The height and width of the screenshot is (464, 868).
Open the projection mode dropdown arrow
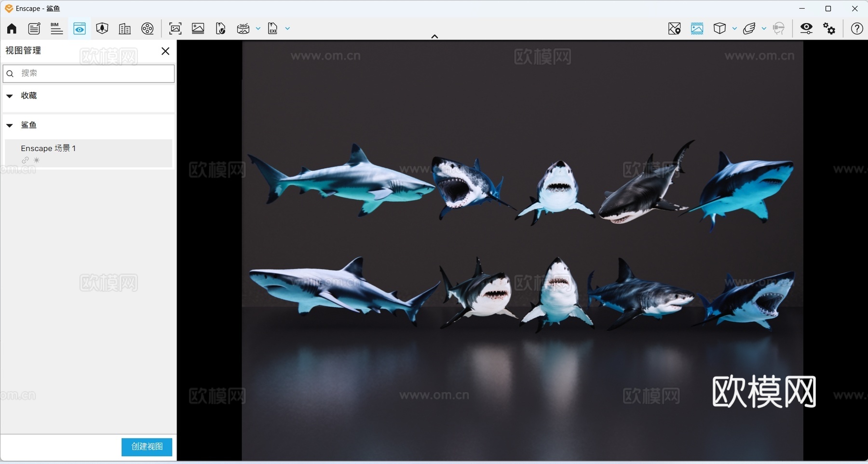pos(734,28)
